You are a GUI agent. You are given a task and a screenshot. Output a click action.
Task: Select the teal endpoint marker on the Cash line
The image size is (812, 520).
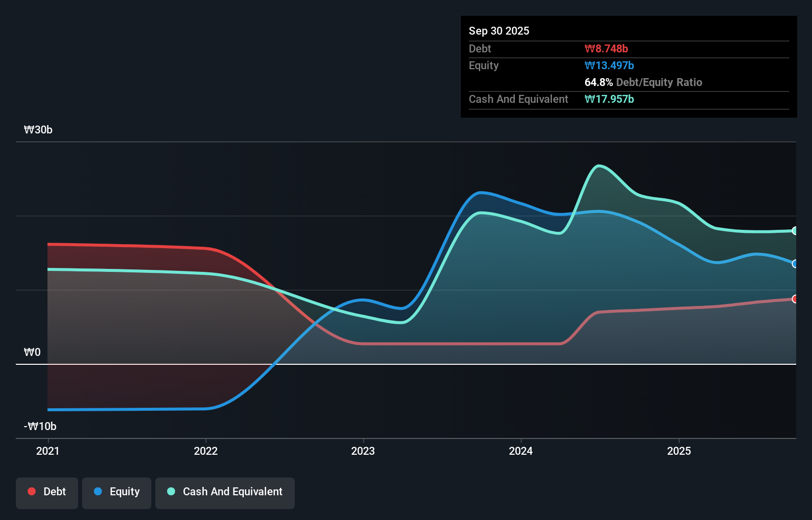click(795, 230)
